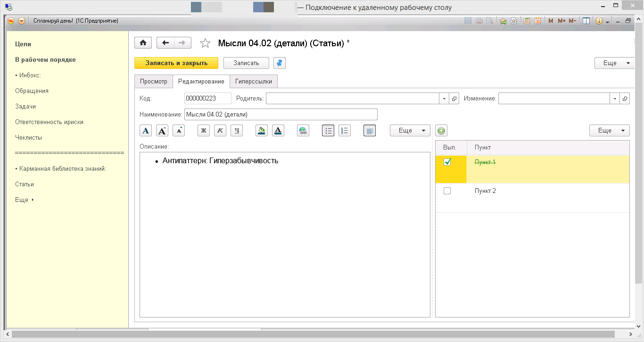Screen dimensions: 644x342
Task: Open the 1C main menu orange dropdown
Action: 21,21
